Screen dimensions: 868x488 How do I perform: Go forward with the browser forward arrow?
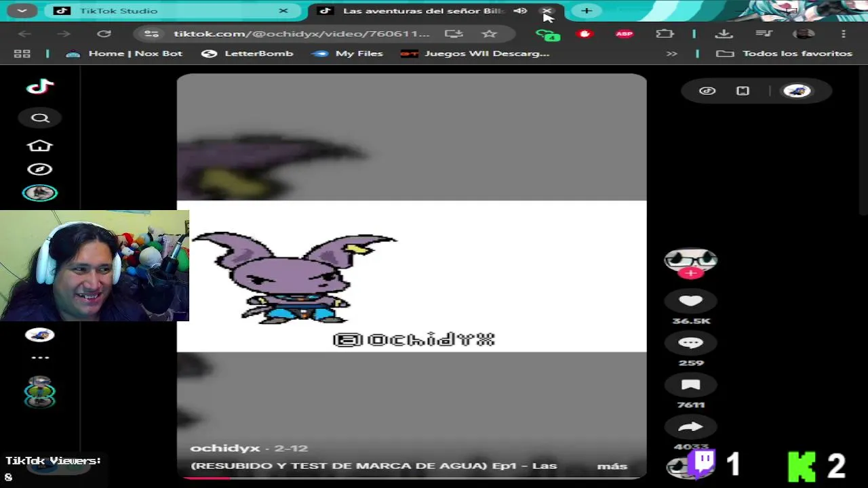[64, 34]
